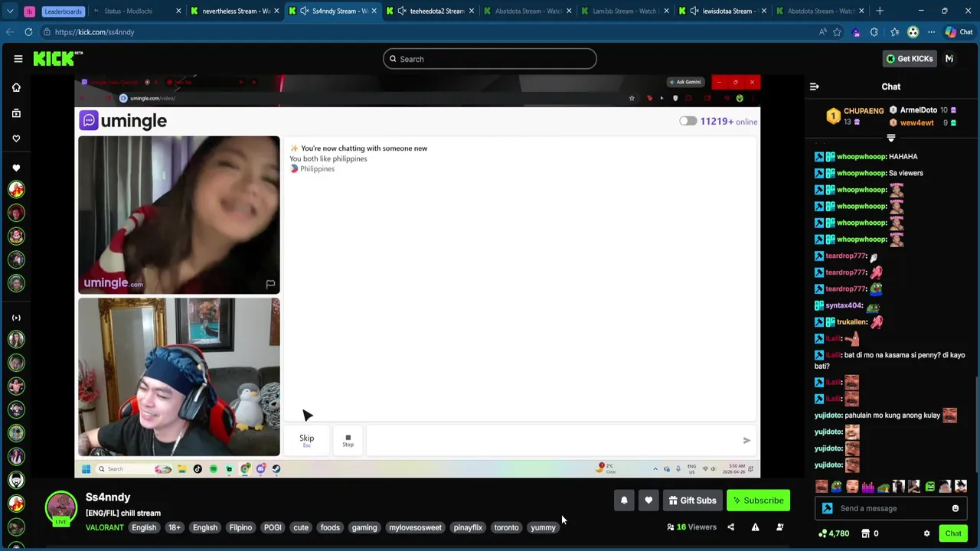
Task: Click the username syntax404 in chat
Action: [x=844, y=305]
